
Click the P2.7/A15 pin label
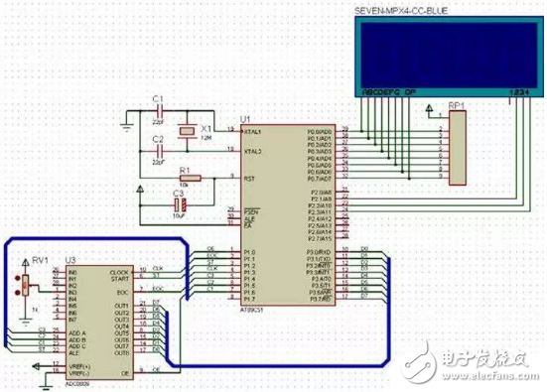(320, 238)
